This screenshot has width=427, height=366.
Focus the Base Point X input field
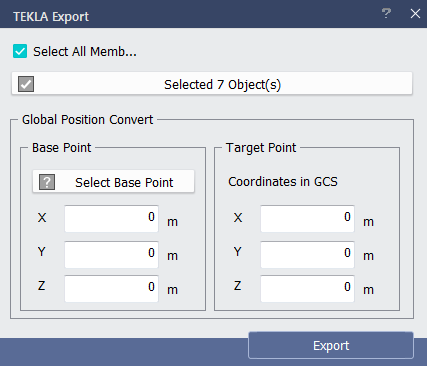coord(111,219)
